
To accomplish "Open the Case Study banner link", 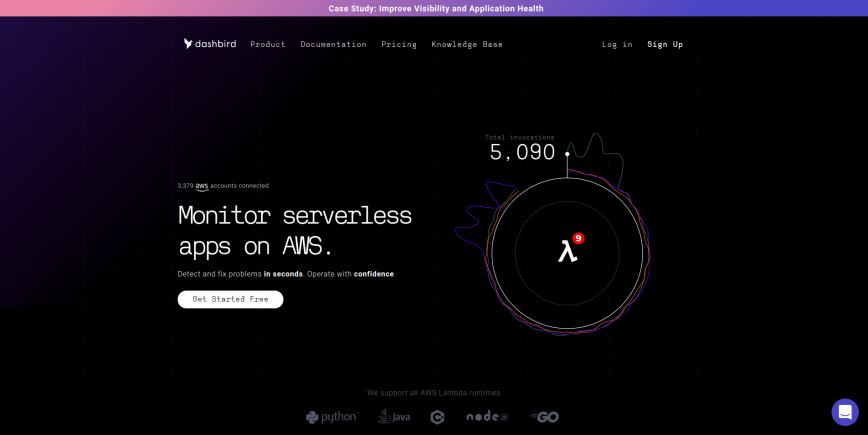I will click(x=436, y=8).
